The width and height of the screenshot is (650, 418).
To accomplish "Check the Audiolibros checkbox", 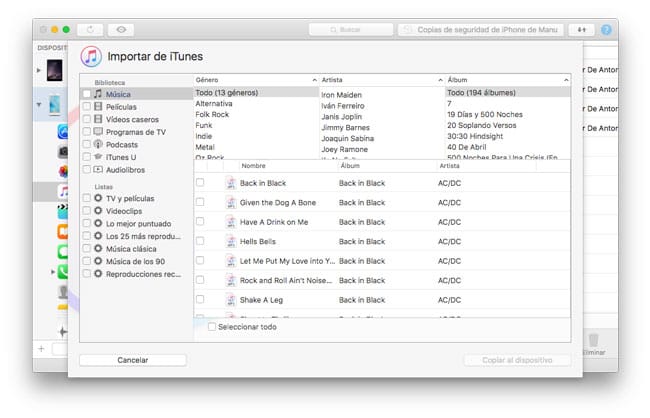I will [x=87, y=170].
